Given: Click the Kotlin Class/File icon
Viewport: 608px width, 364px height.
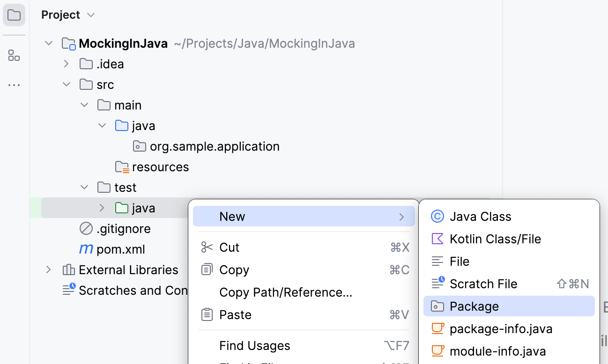Looking at the screenshot, I should [437, 239].
